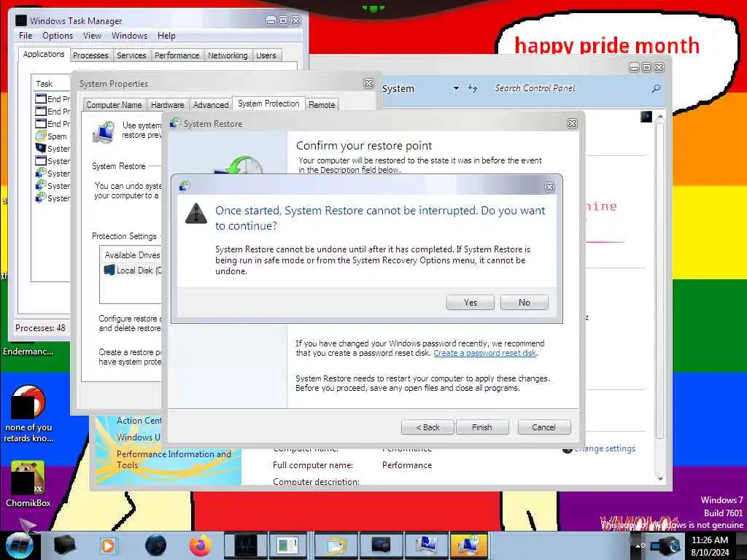Image resolution: width=747 pixels, height=560 pixels.
Task: Switch to Task Manager taskbar button
Action: point(245,545)
